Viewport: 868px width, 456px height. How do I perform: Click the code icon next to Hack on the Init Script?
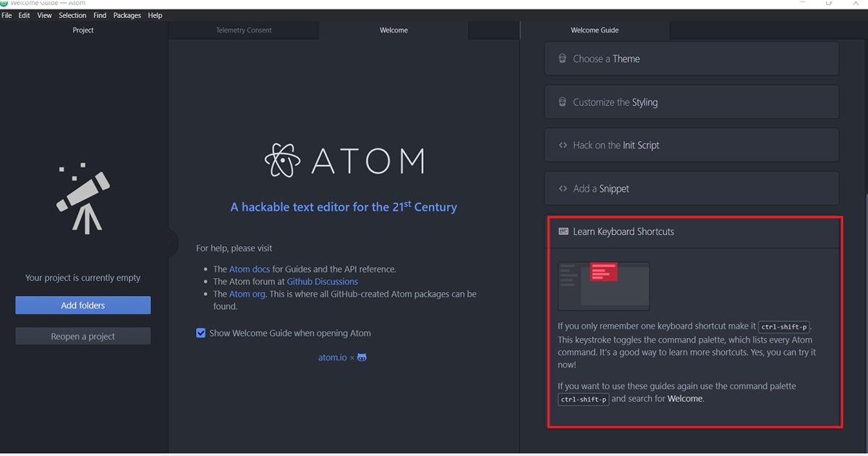[x=563, y=145]
